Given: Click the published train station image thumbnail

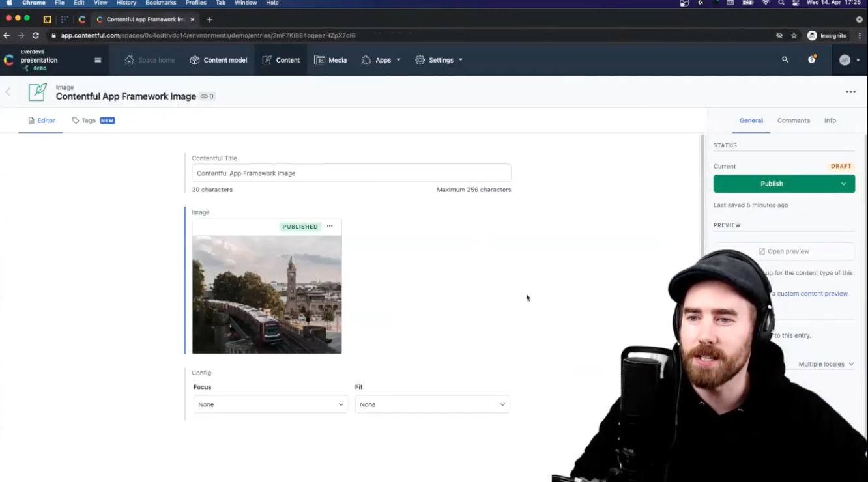Looking at the screenshot, I should 267,294.
